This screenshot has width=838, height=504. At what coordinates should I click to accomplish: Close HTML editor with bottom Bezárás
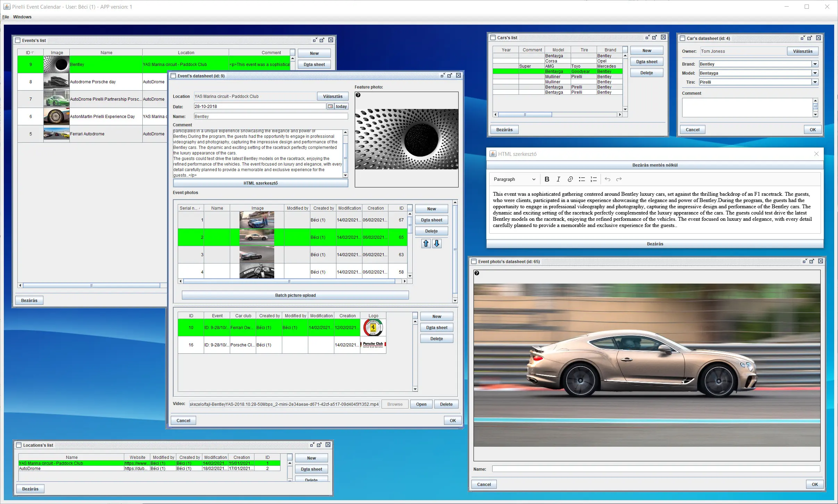tap(655, 244)
